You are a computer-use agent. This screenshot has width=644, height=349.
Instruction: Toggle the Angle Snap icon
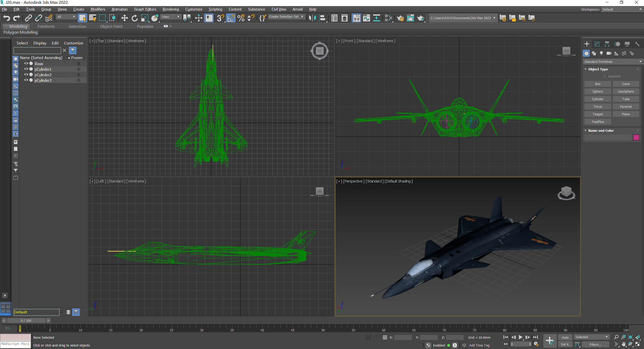coord(231,18)
